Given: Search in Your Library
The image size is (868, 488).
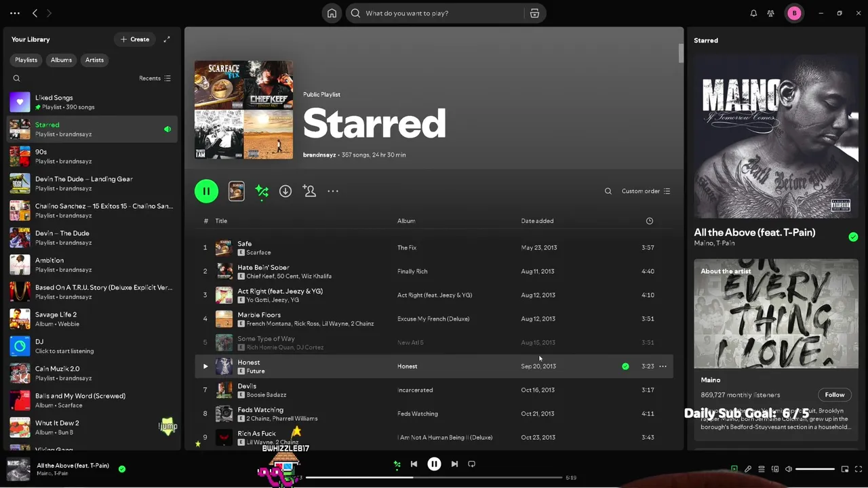Looking at the screenshot, I should pos(16,78).
